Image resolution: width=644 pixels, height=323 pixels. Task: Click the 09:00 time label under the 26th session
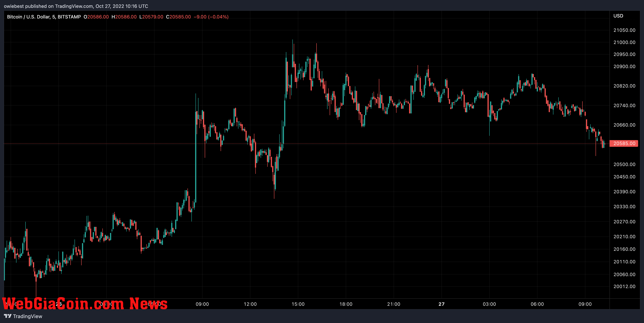coord(202,304)
